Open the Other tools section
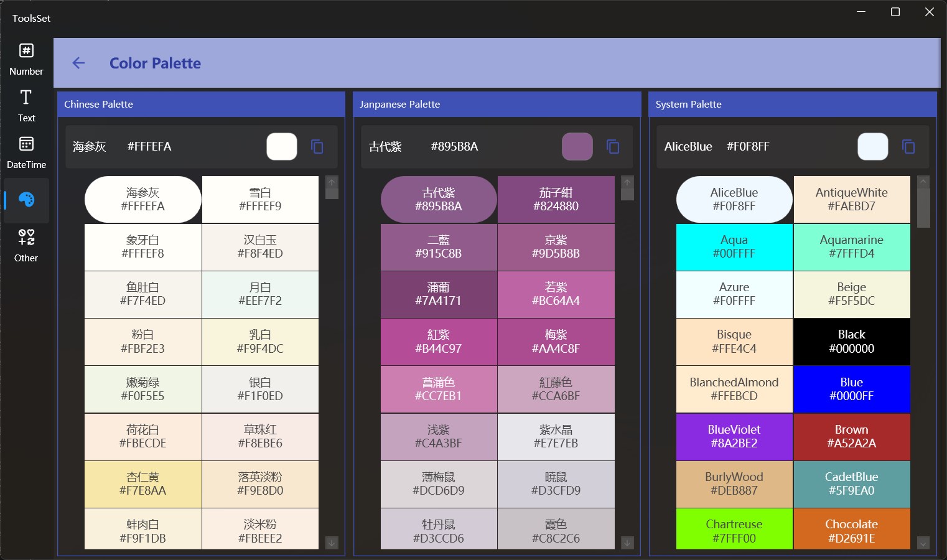This screenshot has width=947, height=560. 26,246
